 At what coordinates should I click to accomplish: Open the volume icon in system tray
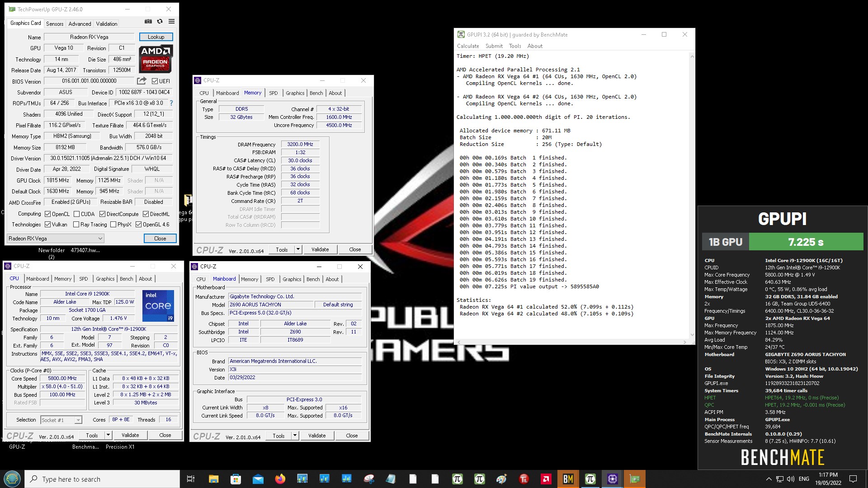(790, 479)
